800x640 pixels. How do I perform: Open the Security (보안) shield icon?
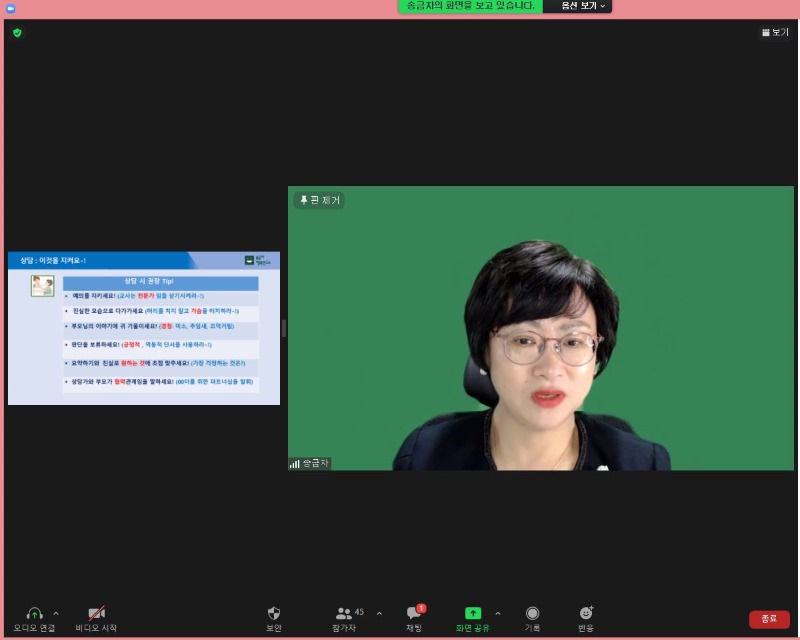click(273, 613)
